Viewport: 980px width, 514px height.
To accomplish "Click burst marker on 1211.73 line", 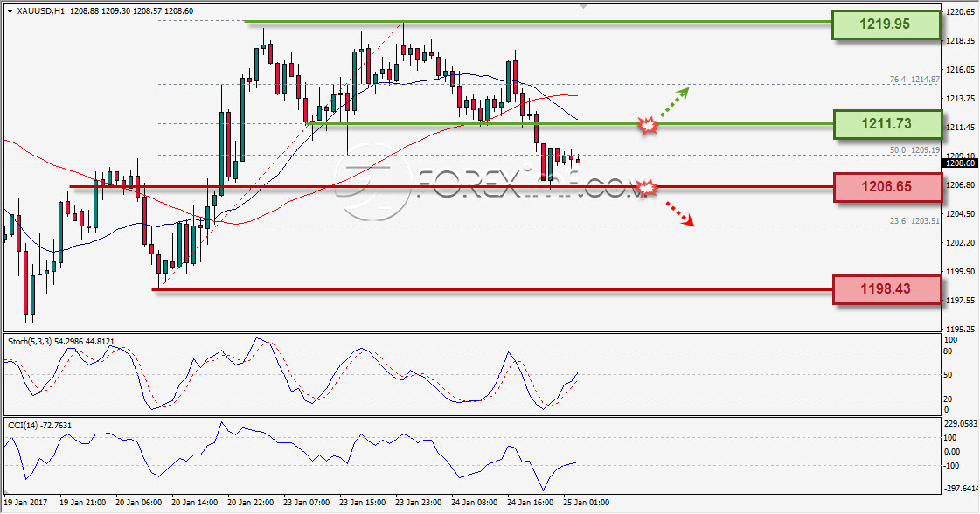I will pyautogui.click(x=648, y=125).
